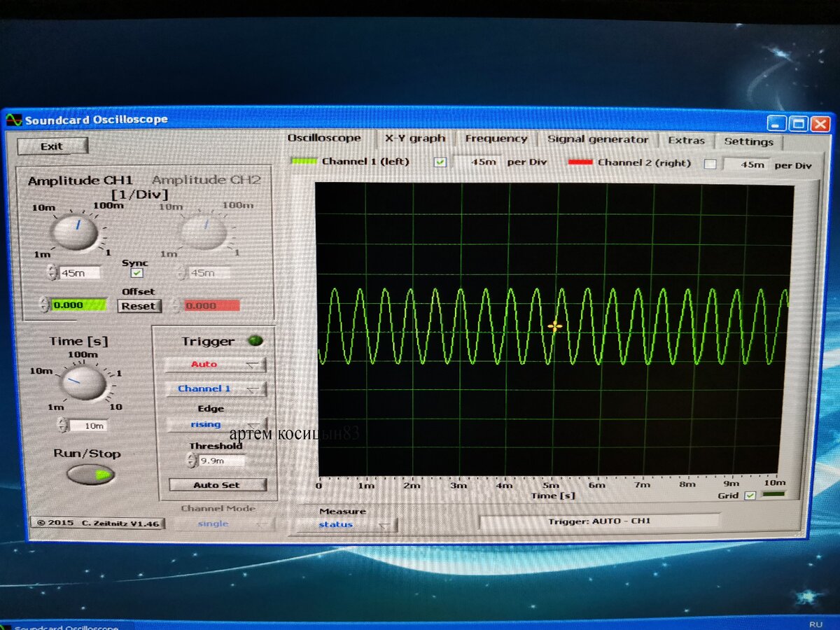
Task: Click the Threshold 9.9m input field
Action: [221, 461]
